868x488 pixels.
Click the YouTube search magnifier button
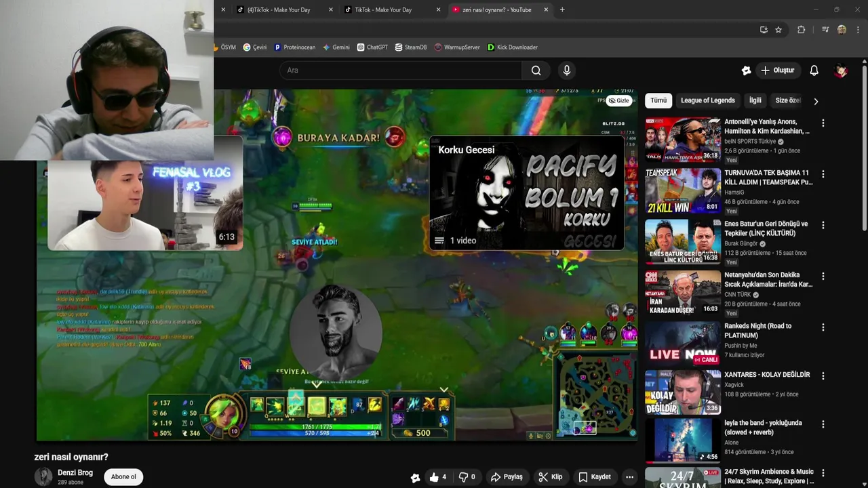coord(536,70)
